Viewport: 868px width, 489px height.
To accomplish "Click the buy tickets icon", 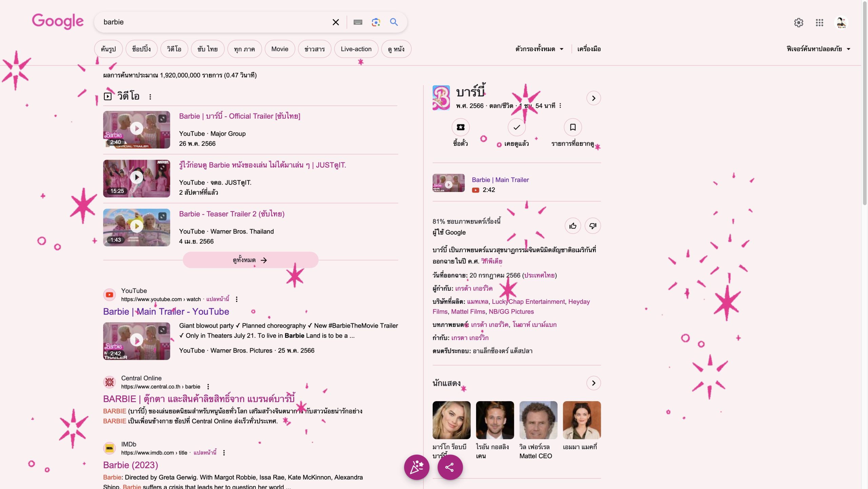I will 460,127.
